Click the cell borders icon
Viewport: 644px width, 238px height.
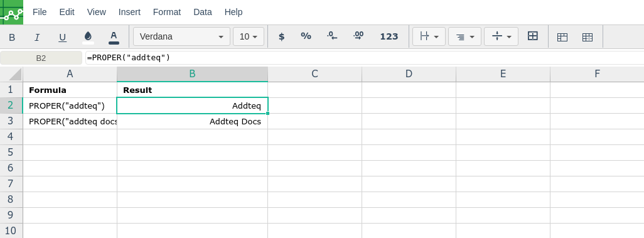(x=533, y=36)
